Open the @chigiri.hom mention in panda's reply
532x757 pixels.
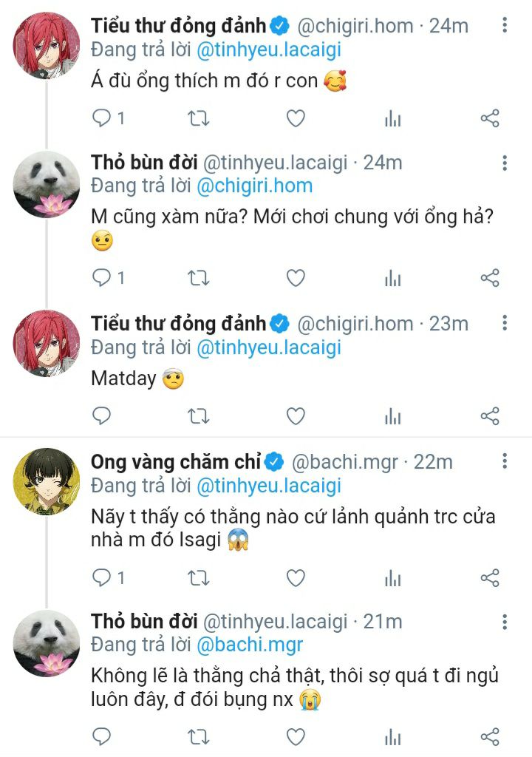coord(254,186)
